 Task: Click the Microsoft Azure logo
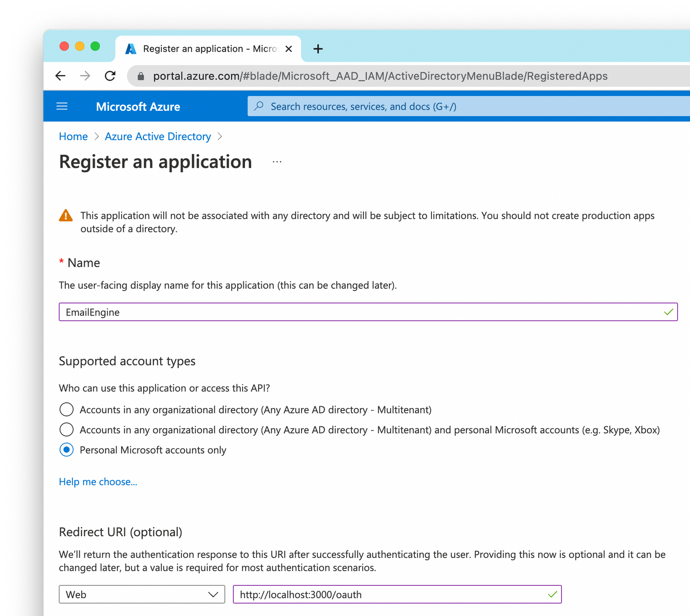(138, 106)
